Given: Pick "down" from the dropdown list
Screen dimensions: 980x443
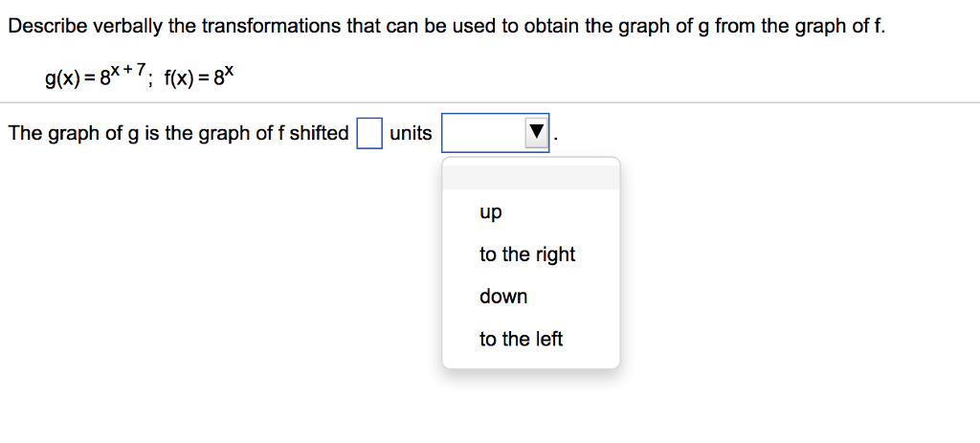Looking at the screenshot, I should click(x=503, y=297).
